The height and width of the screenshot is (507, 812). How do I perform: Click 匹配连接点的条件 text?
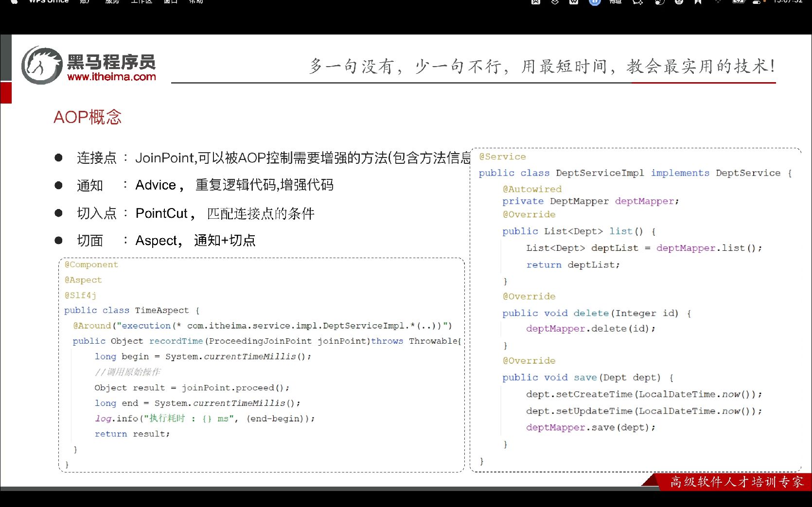[261, 213]
